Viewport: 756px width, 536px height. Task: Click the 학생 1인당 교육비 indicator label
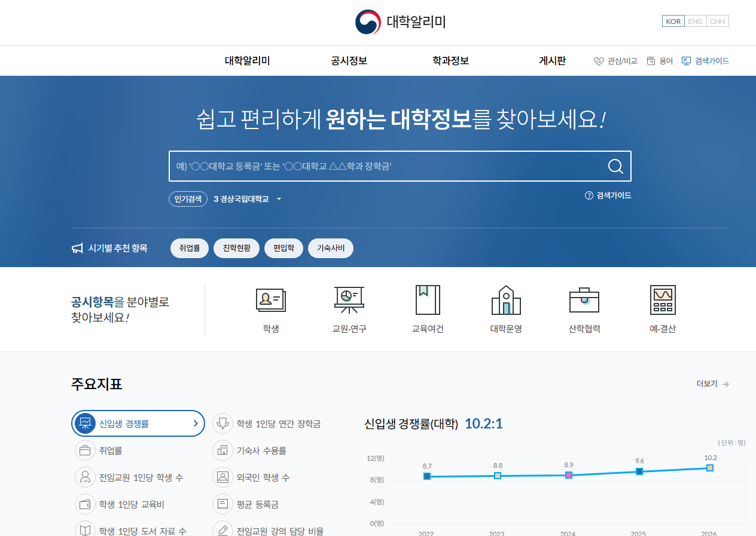coord(132,504)
